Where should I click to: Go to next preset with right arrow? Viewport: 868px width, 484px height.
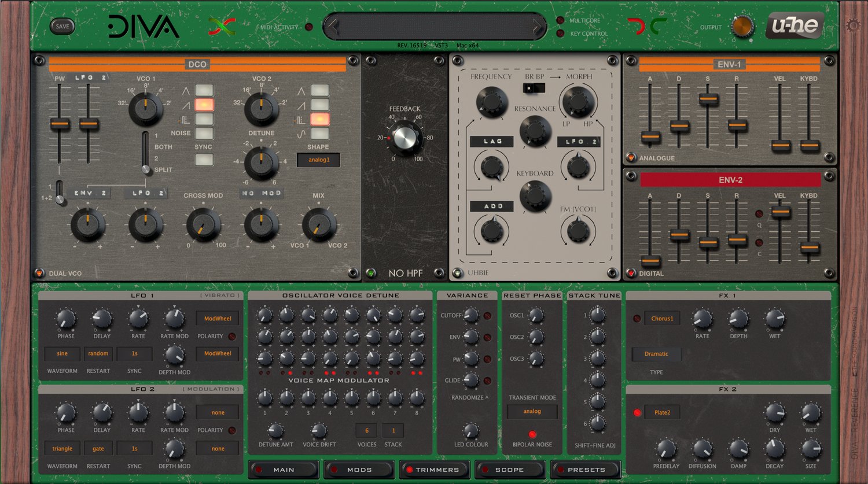(x=537, y=27)
